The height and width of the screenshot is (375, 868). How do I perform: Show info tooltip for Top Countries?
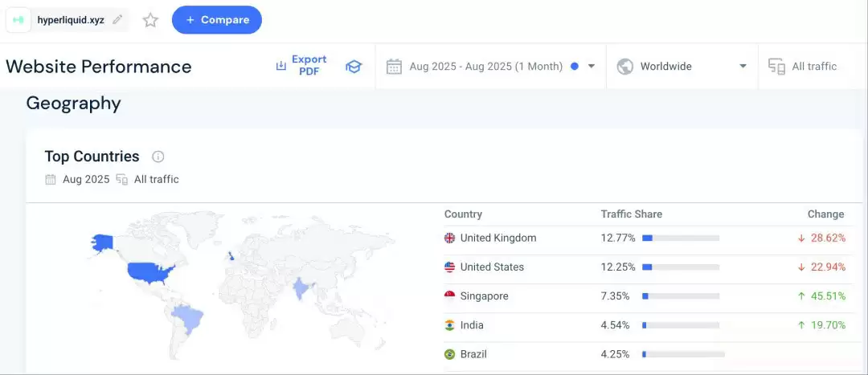(x=158, y=157)
